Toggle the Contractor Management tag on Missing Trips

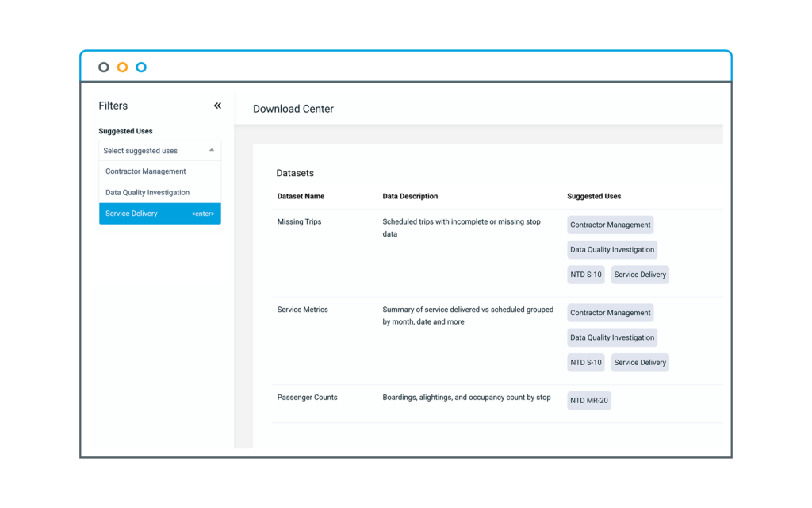click(610, 225)
